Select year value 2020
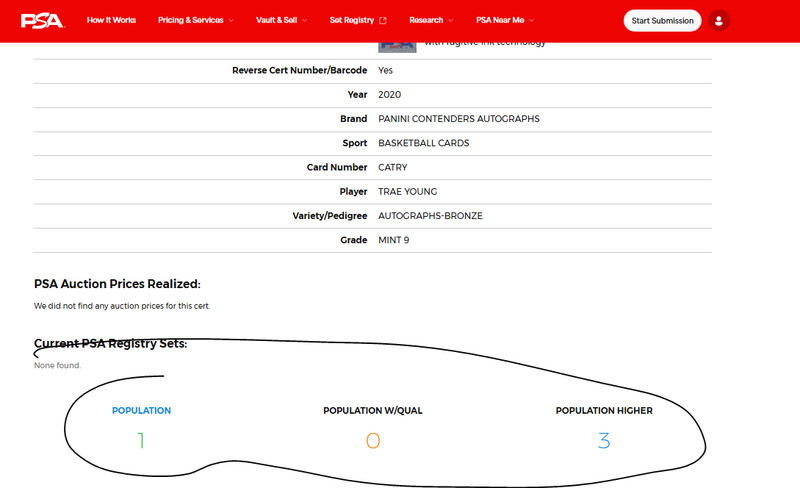 tap(389, 94)
